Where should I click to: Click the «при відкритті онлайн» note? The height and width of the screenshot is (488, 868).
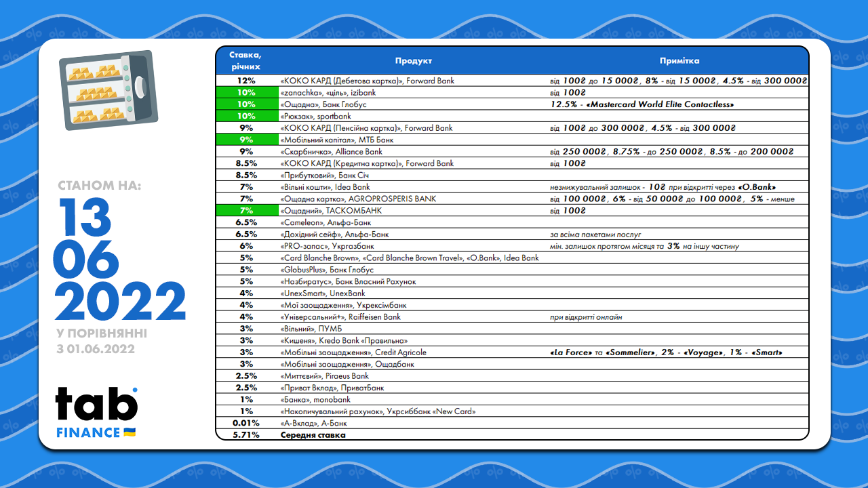pyautogui.click(x=586, y=318)
